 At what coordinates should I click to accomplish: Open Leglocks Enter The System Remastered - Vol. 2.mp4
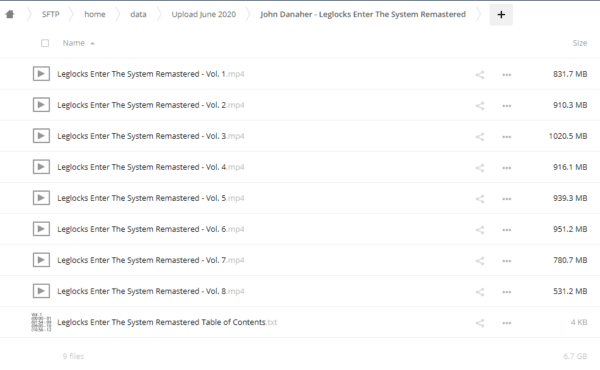pyautogui.click(x=151, y=105)
